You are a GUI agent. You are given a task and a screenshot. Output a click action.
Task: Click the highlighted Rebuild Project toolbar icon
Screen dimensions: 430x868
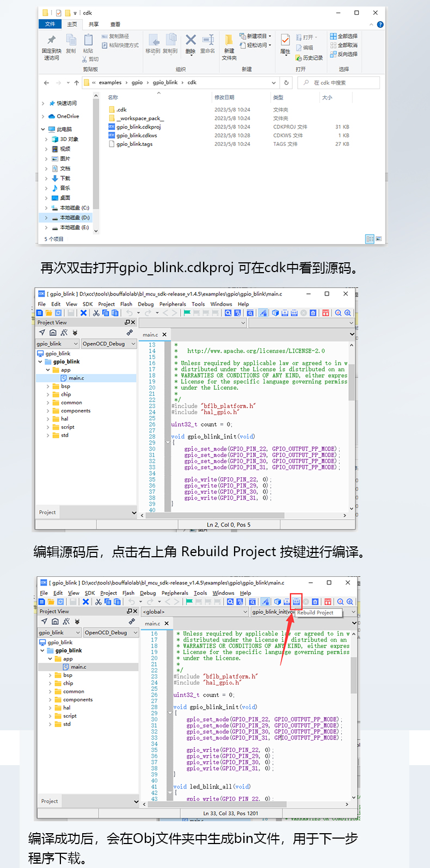(x=296, y=601)
